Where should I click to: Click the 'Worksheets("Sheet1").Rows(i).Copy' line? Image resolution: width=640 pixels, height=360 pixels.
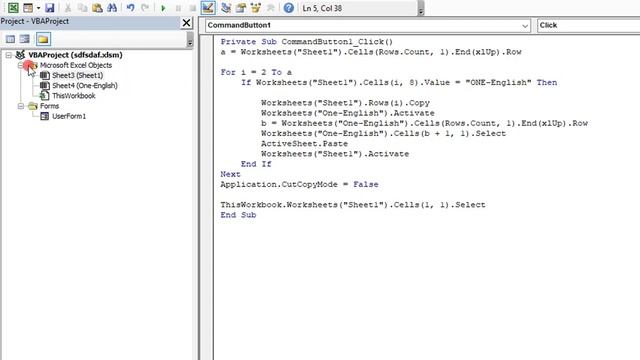click(345, 103)
